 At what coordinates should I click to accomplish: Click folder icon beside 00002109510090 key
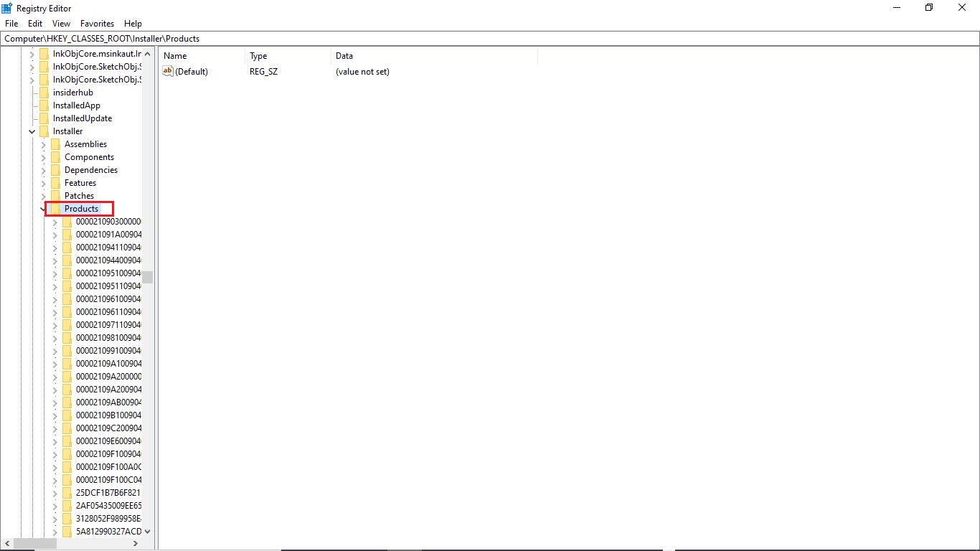[67, 273]
